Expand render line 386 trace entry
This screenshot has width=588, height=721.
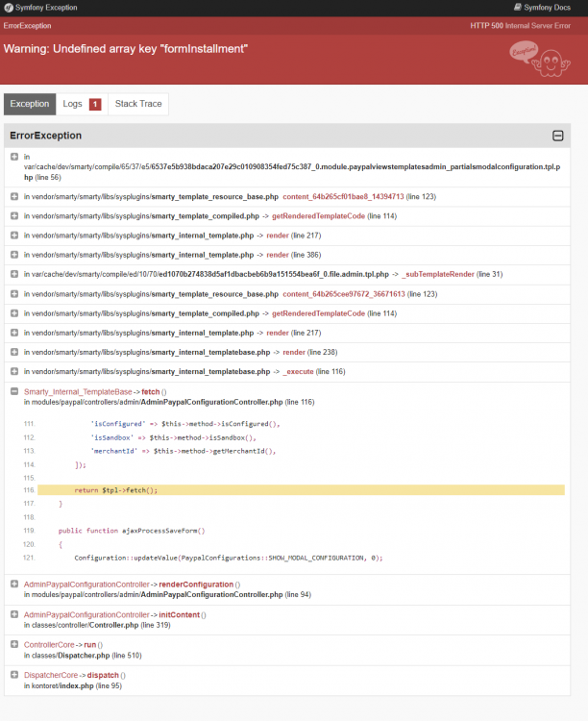pos(14,255)
